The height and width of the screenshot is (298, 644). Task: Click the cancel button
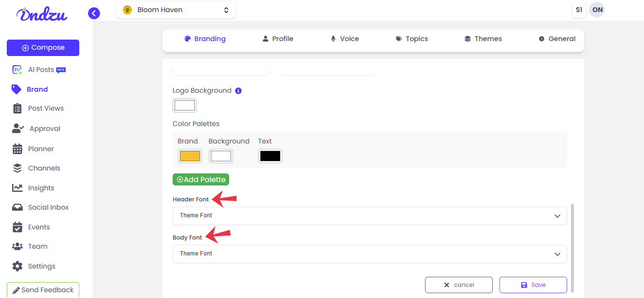(458, 285)
